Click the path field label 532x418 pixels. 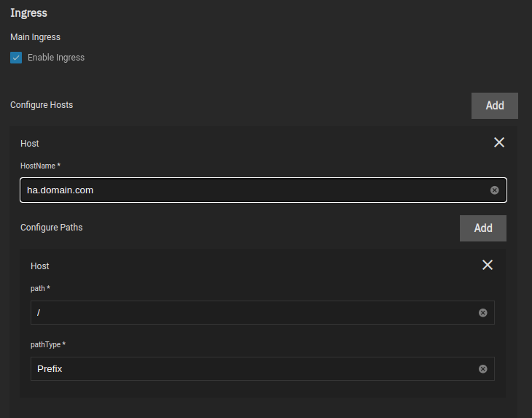tap(40, 289)
